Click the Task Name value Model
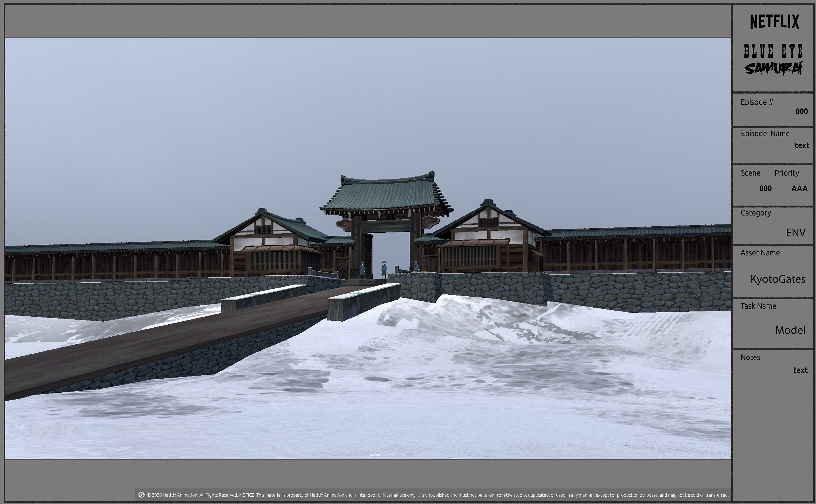816x504 pixels. coord(790,330)
